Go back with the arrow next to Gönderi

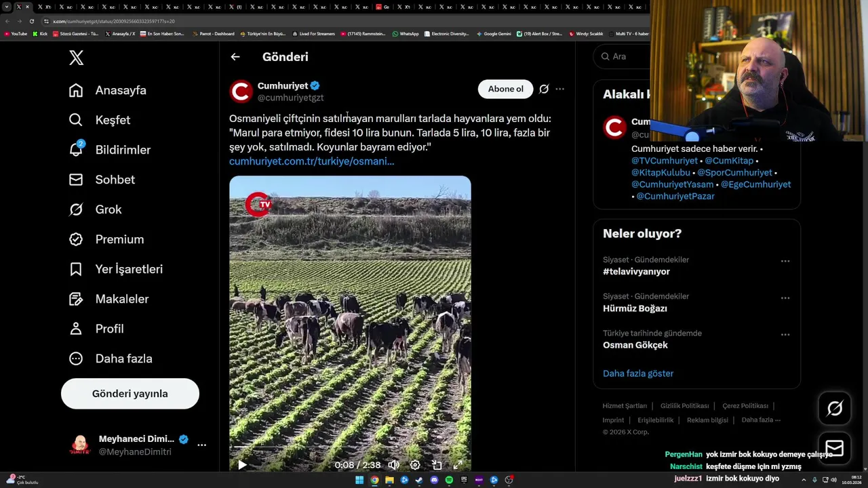(x=235, y=57)
